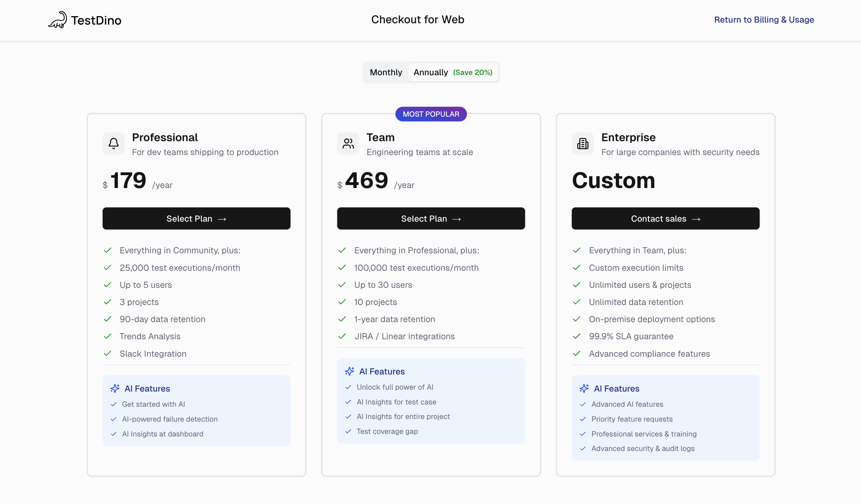Return to Billing & Usage page
The image size is (861, 504).
764,20
